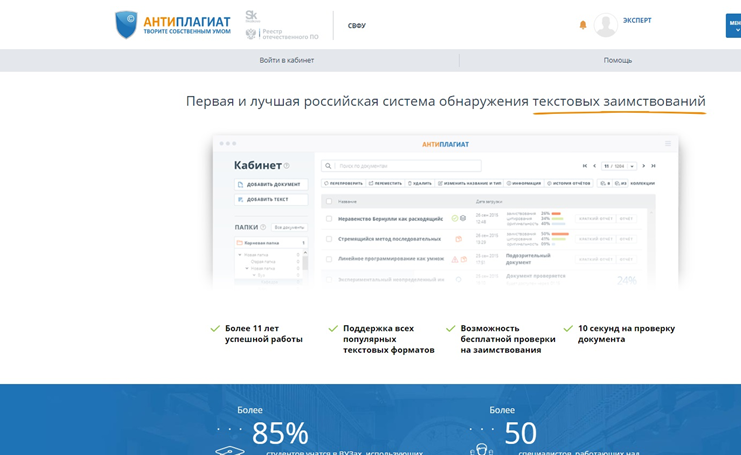Toggle the select-all header checkbox
The height and width of the screenshot is (455, 741).
329,201
